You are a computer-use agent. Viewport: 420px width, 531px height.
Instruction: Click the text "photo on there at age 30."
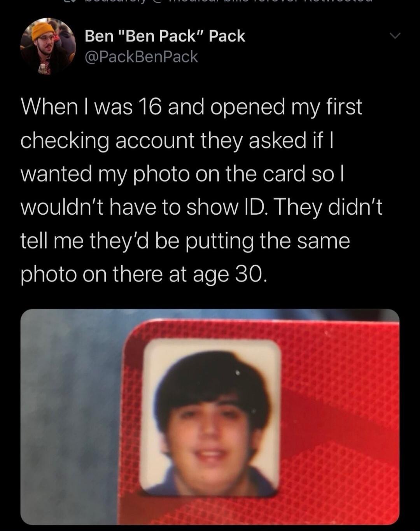tap(144, 274)
